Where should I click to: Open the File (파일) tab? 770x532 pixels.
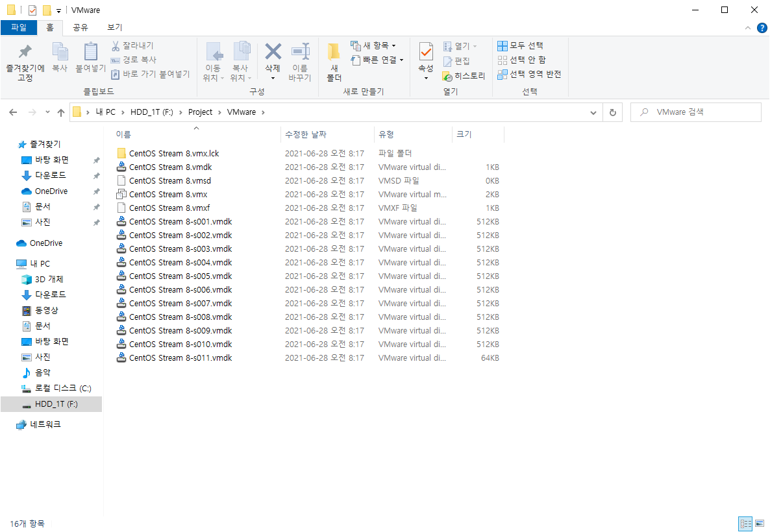point(19,27)
